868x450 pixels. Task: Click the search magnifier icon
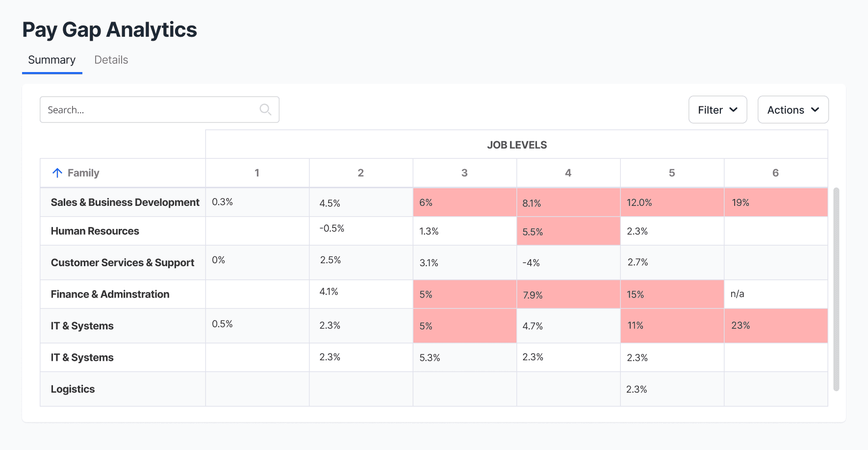pyautogui.click(x=265, y=109)
